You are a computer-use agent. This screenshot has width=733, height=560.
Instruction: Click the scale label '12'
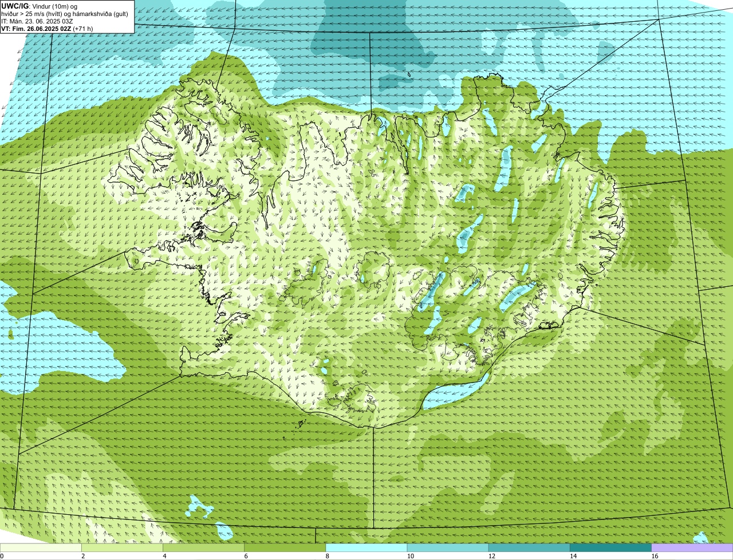[x=491, y=556]
